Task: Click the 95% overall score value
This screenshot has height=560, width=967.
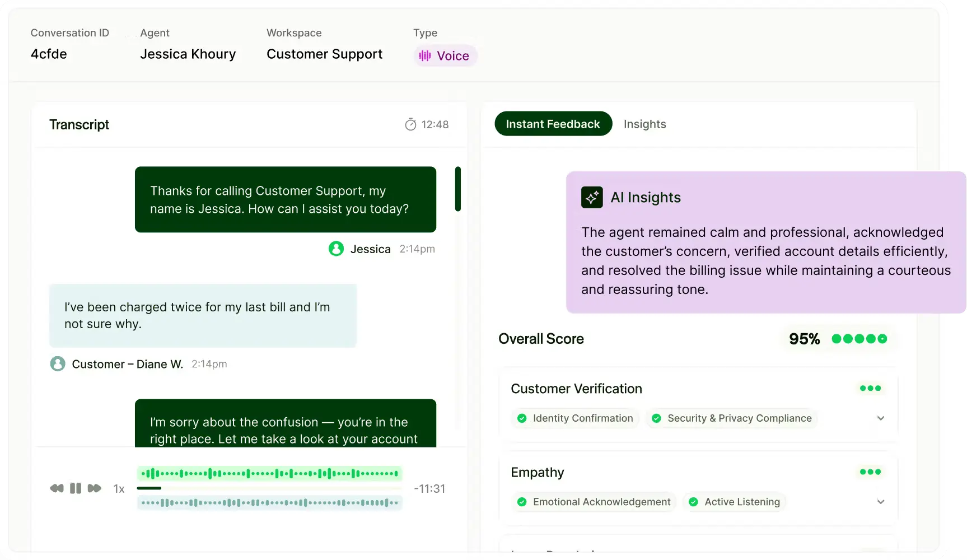Action: tap(804, 339)
